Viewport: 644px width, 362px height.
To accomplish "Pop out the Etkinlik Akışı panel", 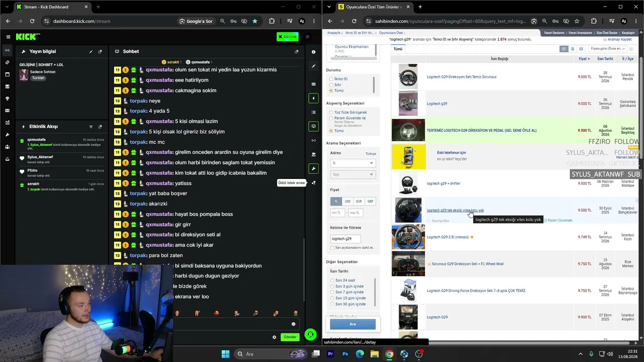I will (x=100, y=127).
